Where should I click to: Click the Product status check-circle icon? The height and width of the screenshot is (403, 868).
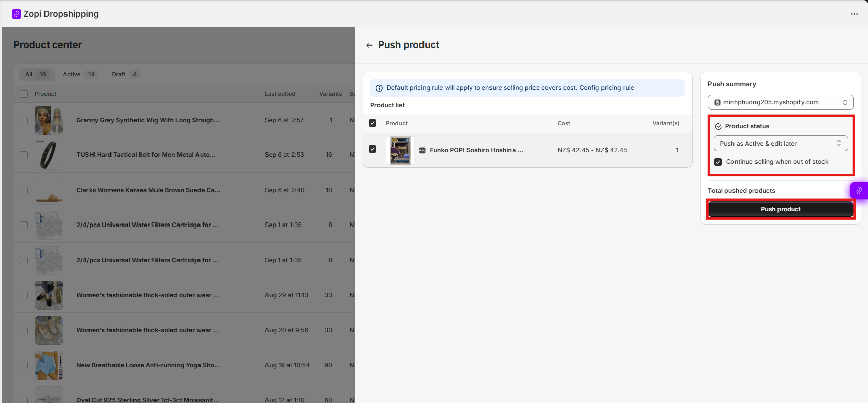pyautogui.click(x=718, y=126)
